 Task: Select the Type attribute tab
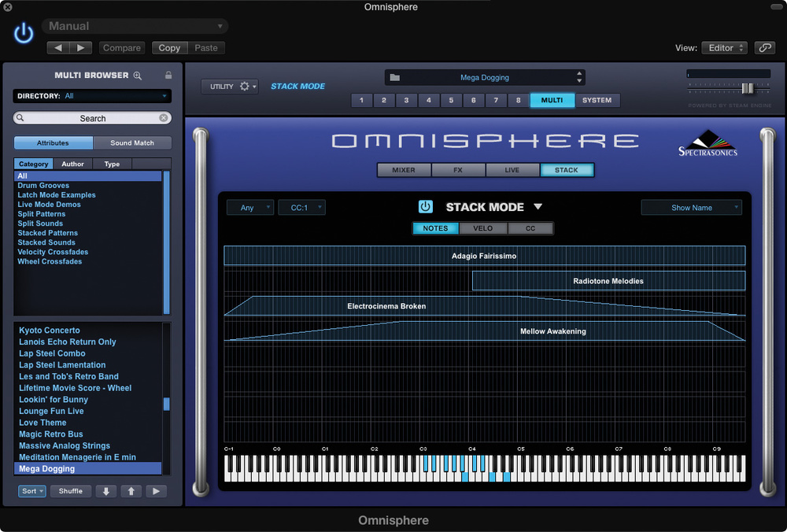[112, 164]
